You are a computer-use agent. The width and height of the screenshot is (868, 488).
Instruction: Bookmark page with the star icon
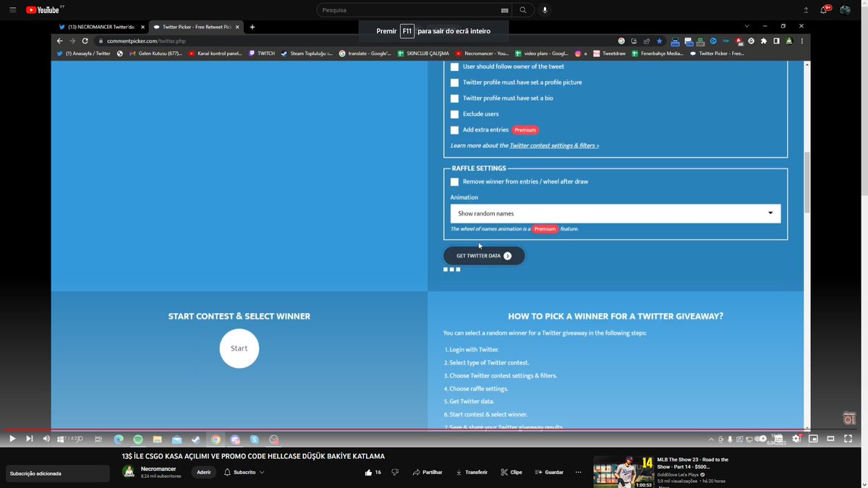(659, 41)
